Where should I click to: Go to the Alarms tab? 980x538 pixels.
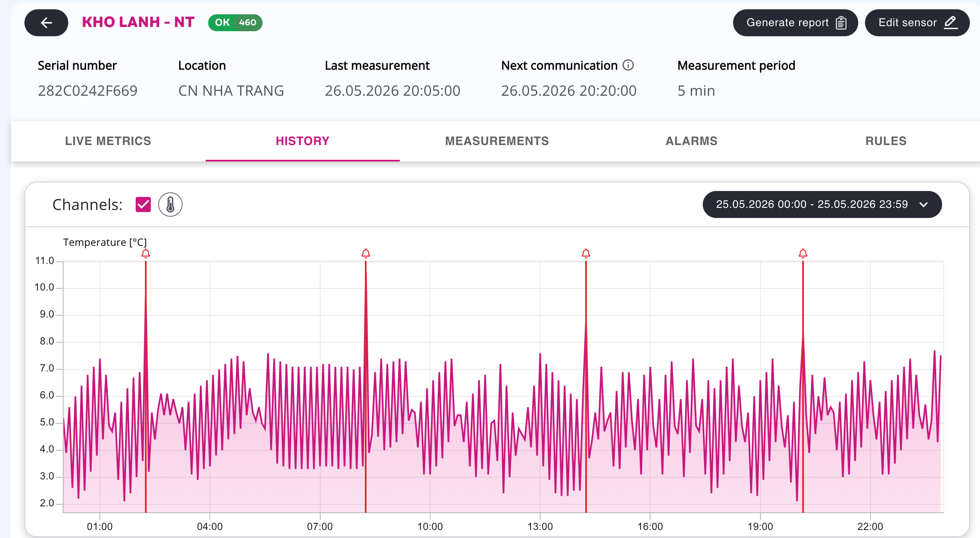click(x=691, y=141)
